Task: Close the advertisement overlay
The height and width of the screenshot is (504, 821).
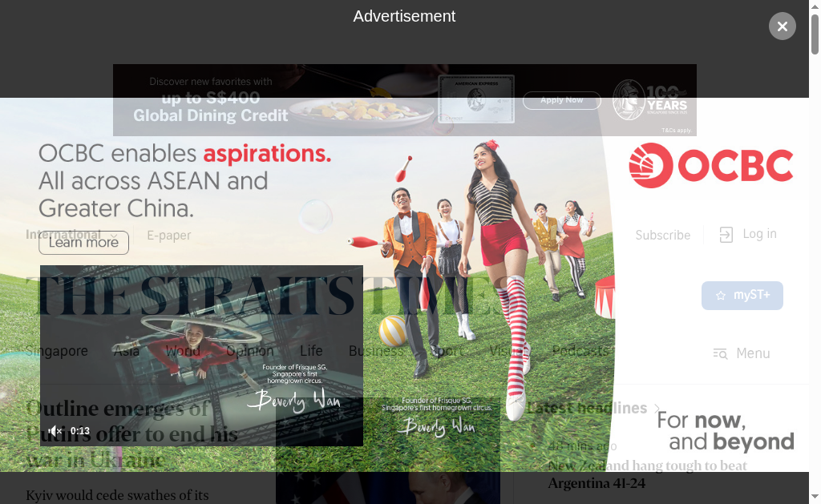Action: (783, 26)
